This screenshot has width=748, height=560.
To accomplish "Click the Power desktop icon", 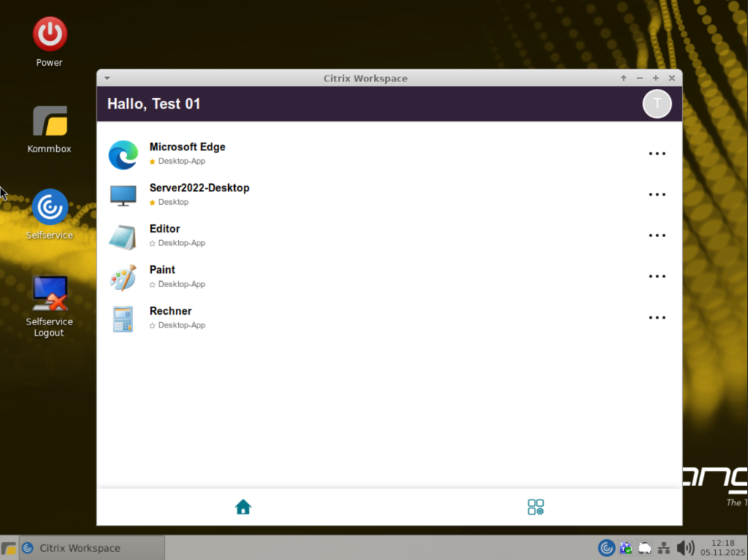I will 49,34.
